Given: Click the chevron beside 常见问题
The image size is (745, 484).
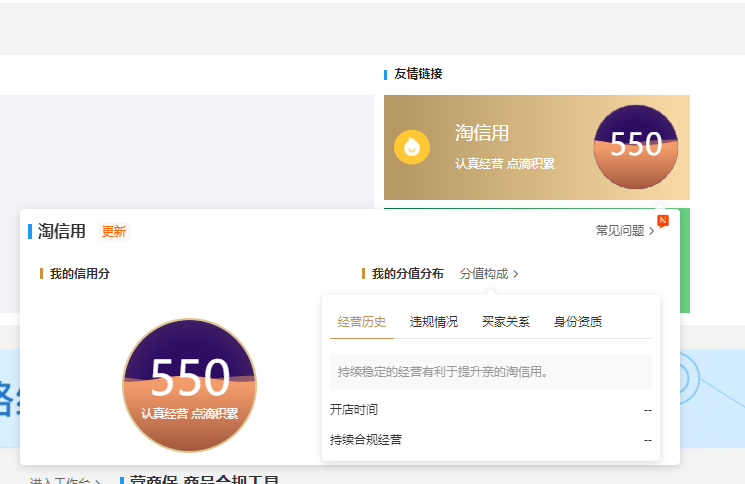Looking at the screenshot, I should coord(651,231).
